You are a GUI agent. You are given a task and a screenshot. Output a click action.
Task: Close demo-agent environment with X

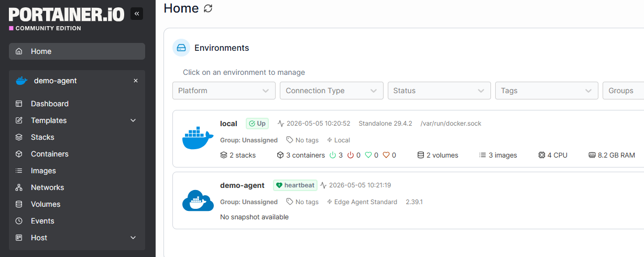pos(136,81)
